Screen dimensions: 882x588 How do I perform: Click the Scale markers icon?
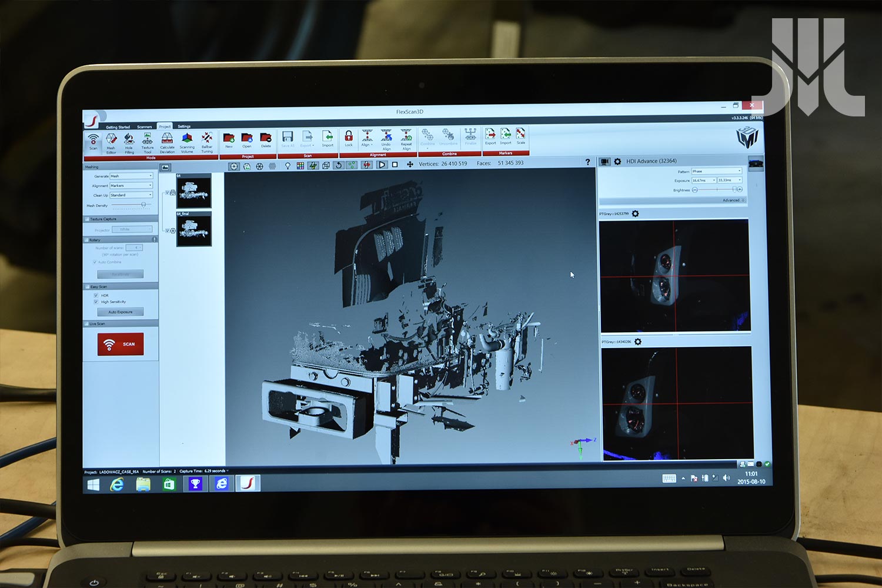[x=521, y=136]
